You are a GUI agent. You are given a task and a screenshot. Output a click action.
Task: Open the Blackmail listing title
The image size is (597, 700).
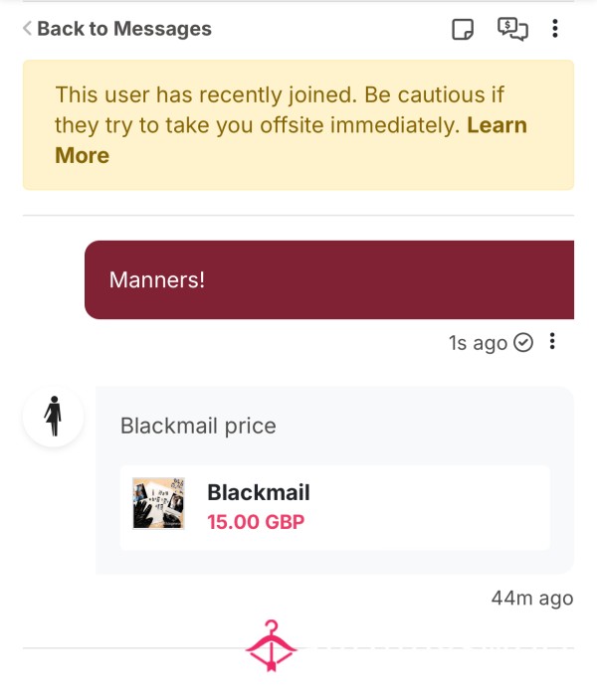coord(259,492)
